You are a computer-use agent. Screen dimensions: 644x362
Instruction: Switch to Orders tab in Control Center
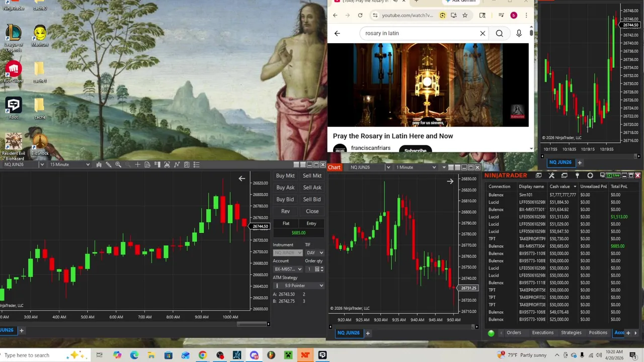(514, 333)
